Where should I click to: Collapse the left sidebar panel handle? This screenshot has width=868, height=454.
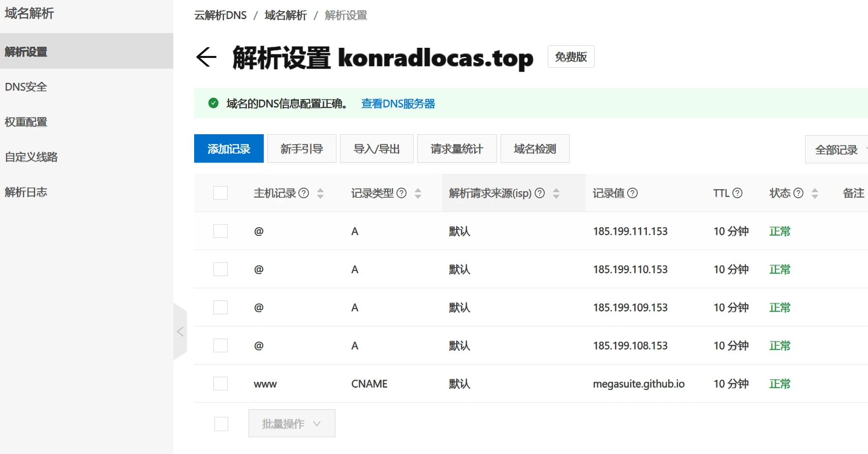point(180,331)
